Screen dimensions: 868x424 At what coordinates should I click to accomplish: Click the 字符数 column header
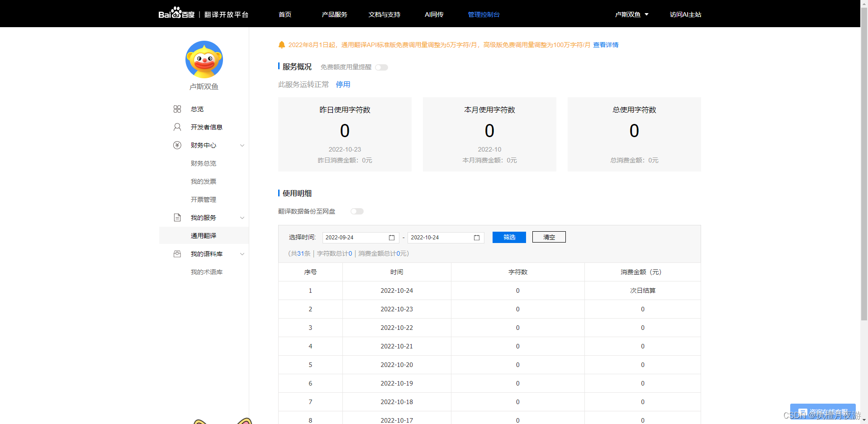(518, 272)
